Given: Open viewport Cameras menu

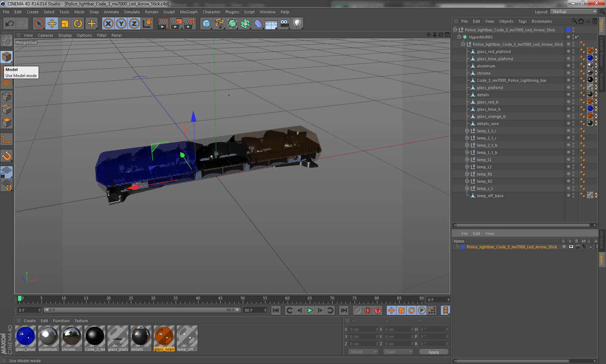Looking at the screenshot, I should click(45, 35).
